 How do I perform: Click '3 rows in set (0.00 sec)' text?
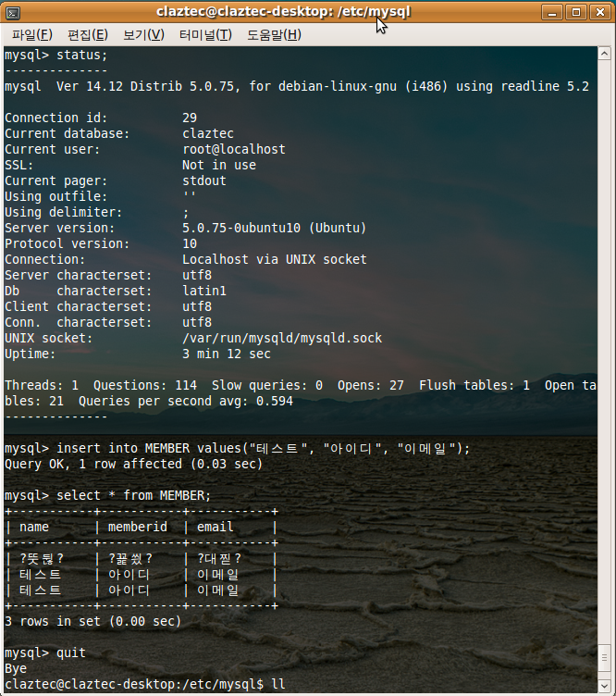tap(92, 621)
